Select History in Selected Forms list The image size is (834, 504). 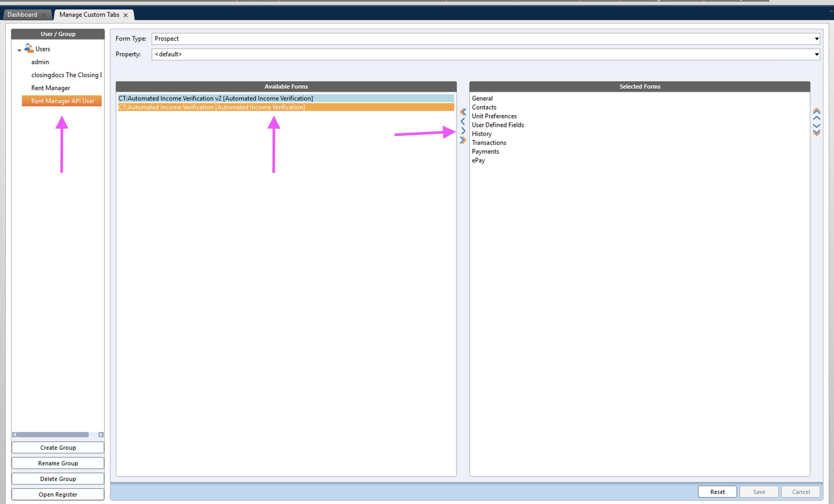(x=482, y=134)
